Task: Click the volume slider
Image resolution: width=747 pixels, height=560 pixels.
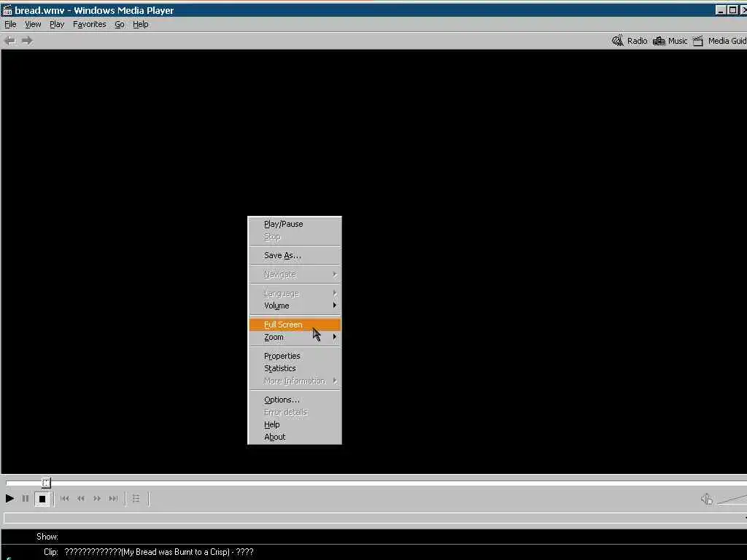Action: point(732,499)
